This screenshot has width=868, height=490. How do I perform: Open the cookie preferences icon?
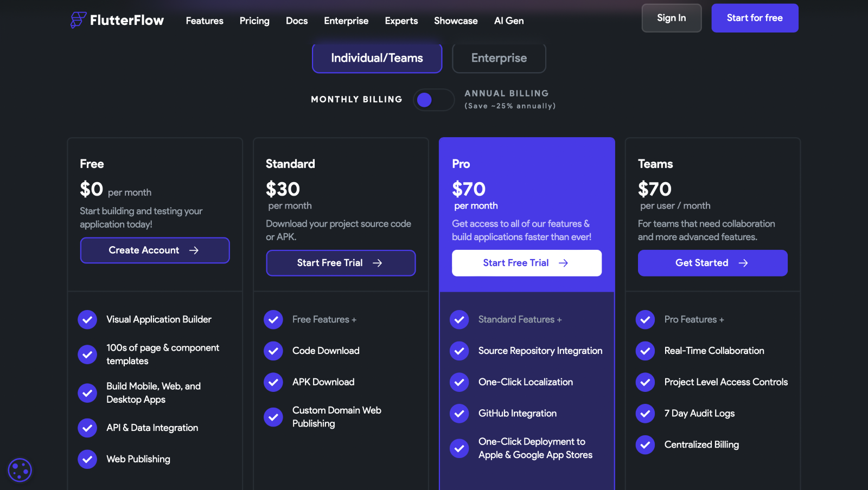(20, 470)
